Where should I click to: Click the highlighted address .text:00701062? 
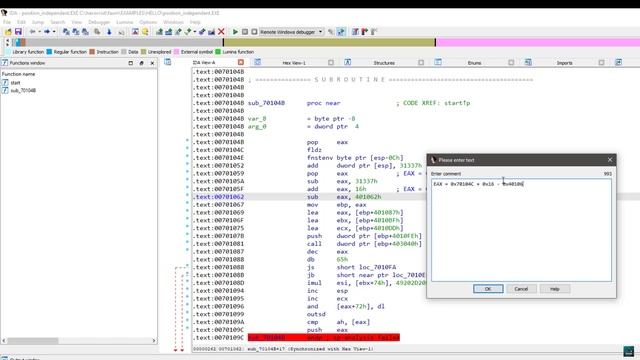coord(218,197)
